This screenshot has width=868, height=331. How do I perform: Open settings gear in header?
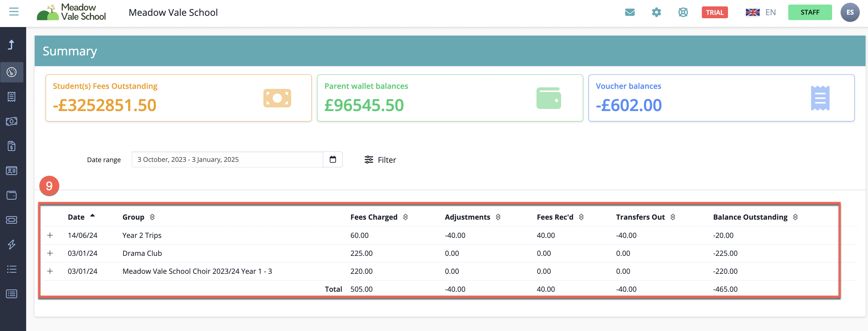tap(656, 12)
